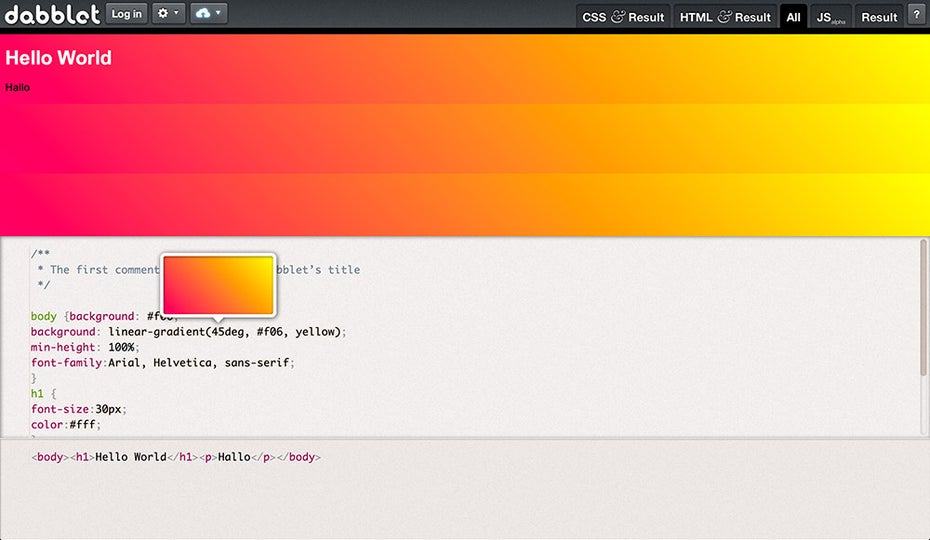Select the All tab
Viewport: 930px width, 540px height.
tap(793, 17)
